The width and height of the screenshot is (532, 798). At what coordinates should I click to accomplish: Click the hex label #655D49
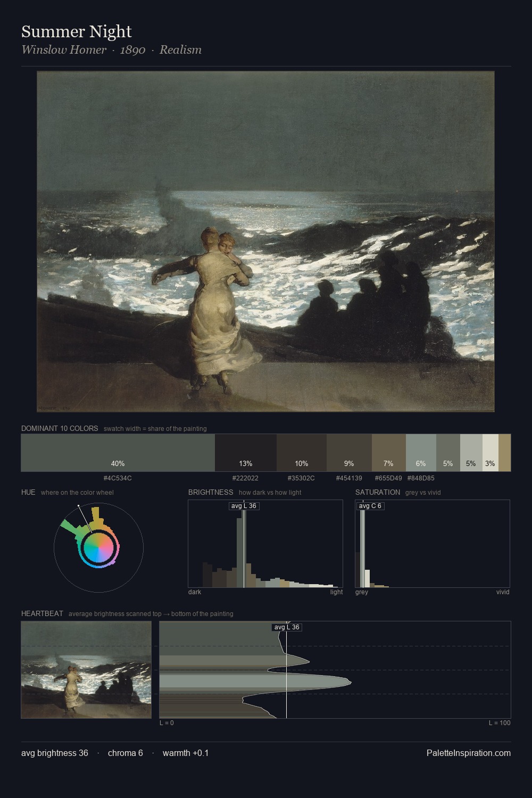click(388, 478)
